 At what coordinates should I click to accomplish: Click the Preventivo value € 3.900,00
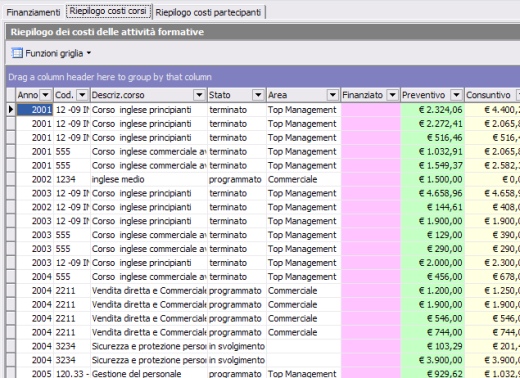click(x=433, y=360)
